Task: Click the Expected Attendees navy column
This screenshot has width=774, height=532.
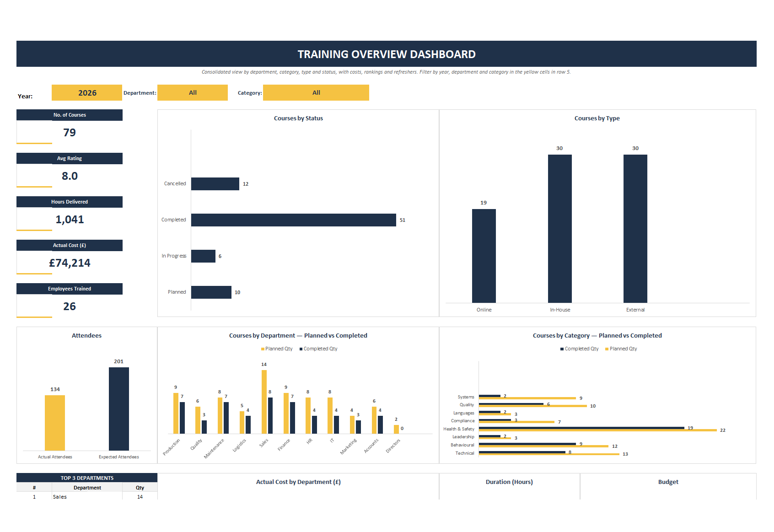Action: pyautogui.click(x=119, y=409)
